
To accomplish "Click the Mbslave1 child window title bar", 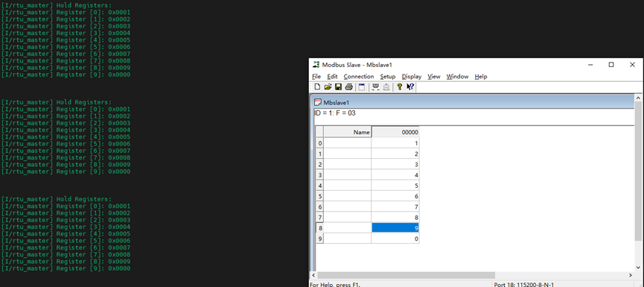I will coord(474,102).
